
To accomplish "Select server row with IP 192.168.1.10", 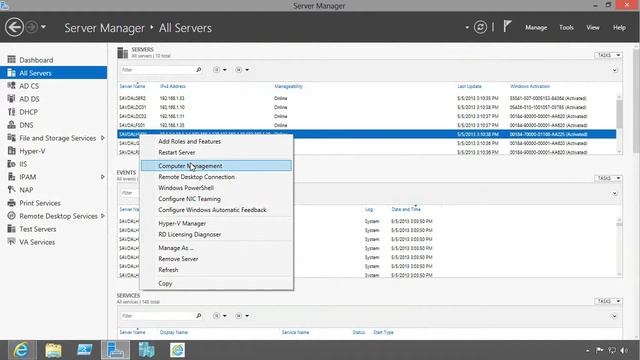I will point(367,107).
